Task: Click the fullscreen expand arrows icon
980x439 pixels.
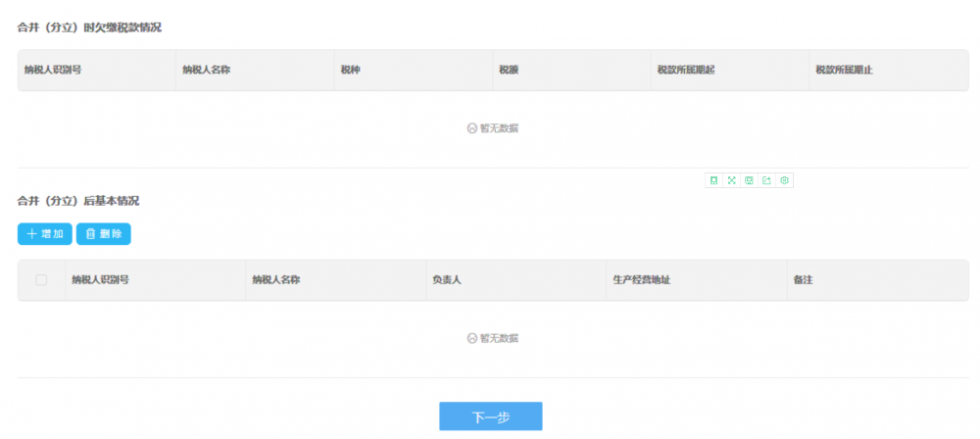Action: pyautogui.click(x=731, y=180)
